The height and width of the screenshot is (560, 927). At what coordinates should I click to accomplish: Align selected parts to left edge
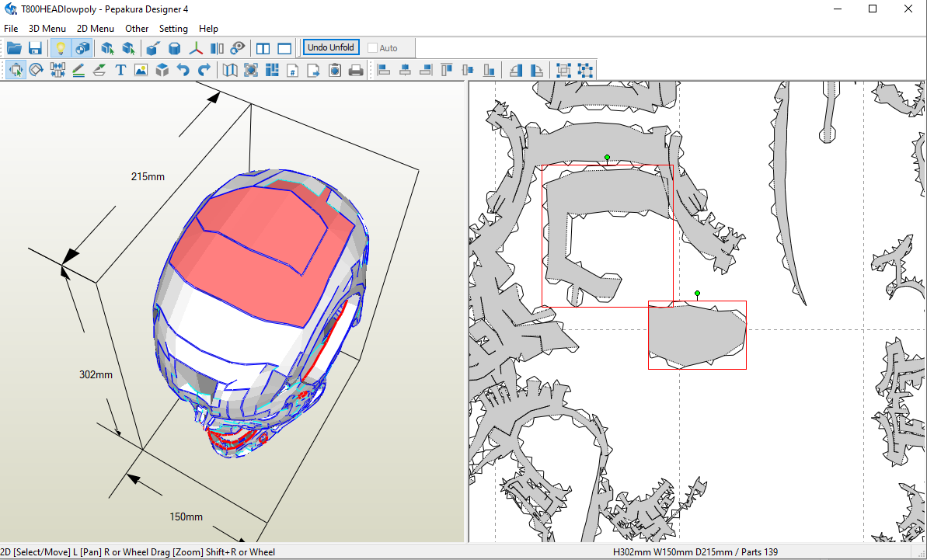click(384, 70)
